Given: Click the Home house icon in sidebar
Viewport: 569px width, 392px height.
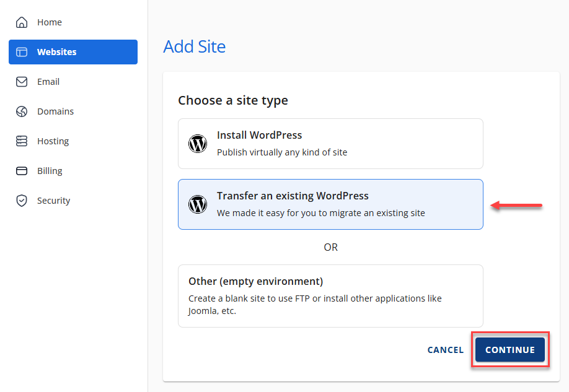Looking at the screenshot, I should 22,22.
